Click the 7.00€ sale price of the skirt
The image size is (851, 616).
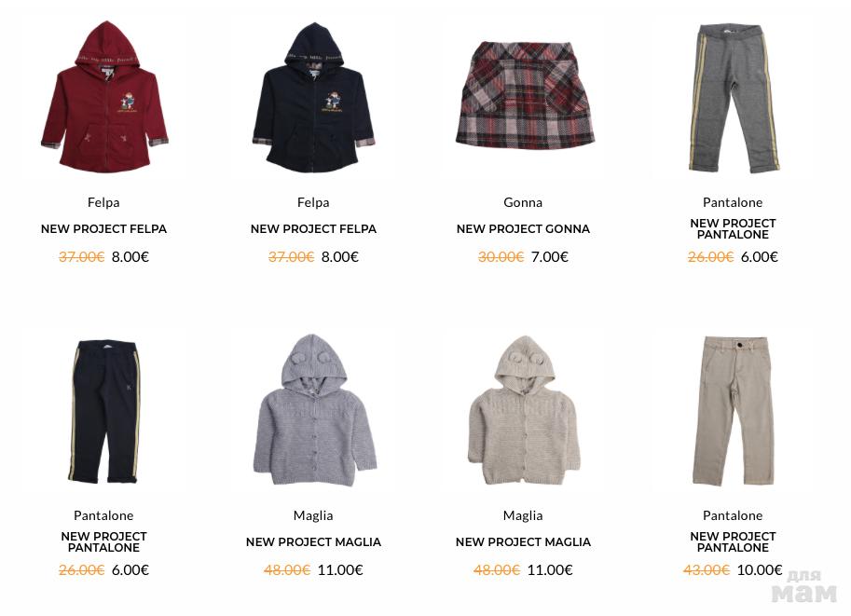pyautogui.click(x=549, y=256)
